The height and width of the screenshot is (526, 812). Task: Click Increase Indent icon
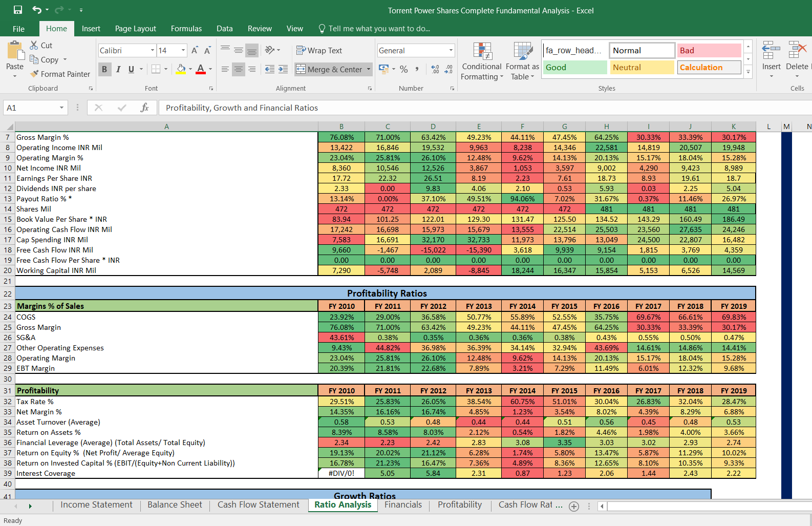click(283, 69)
